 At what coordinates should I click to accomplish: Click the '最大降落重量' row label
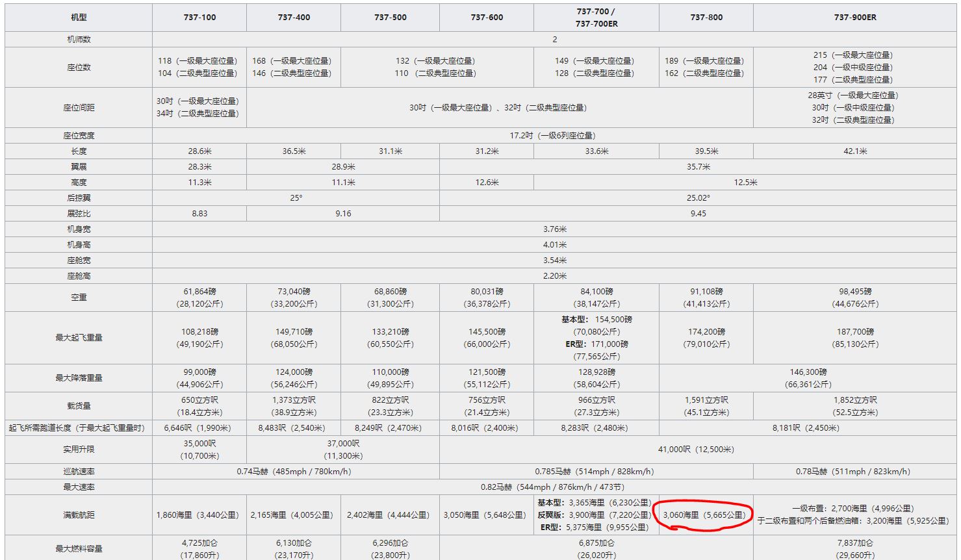click(x=79, y=378)
